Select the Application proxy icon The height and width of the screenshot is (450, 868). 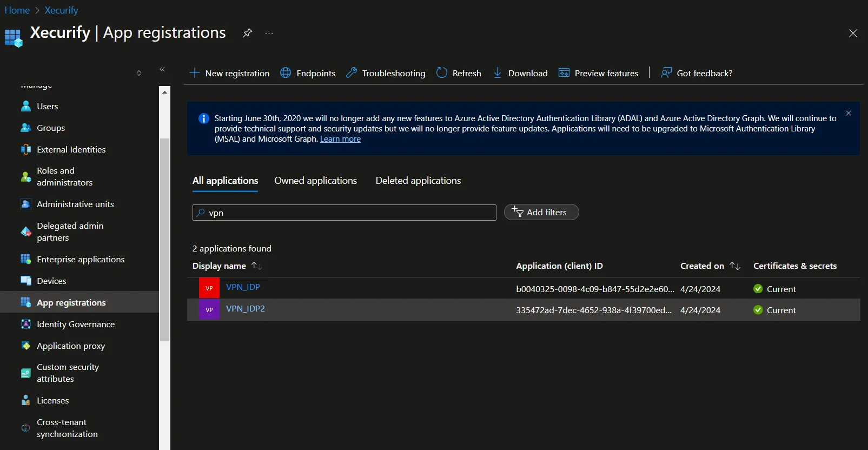point(25,346)
